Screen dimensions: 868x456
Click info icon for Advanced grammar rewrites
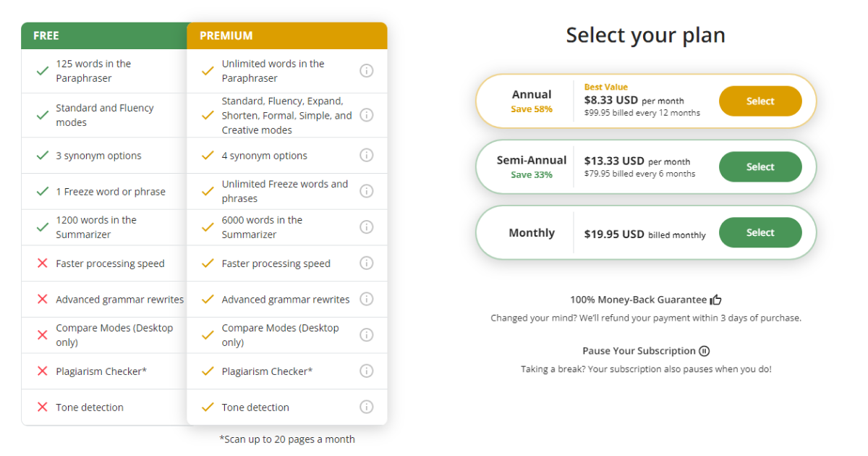367,299
